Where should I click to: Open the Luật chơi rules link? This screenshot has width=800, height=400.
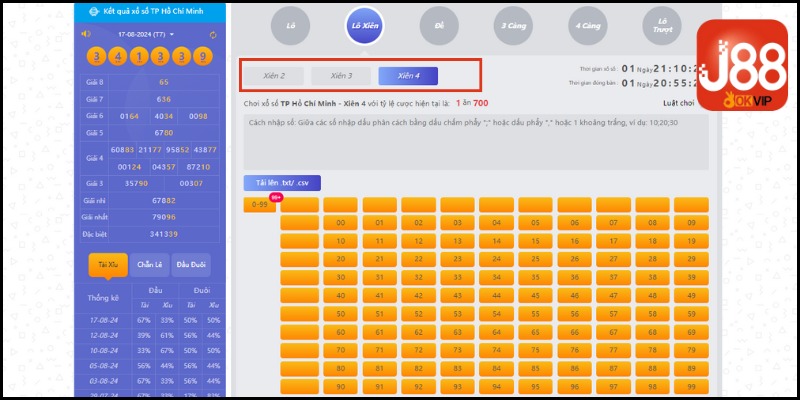coord(679,103)
